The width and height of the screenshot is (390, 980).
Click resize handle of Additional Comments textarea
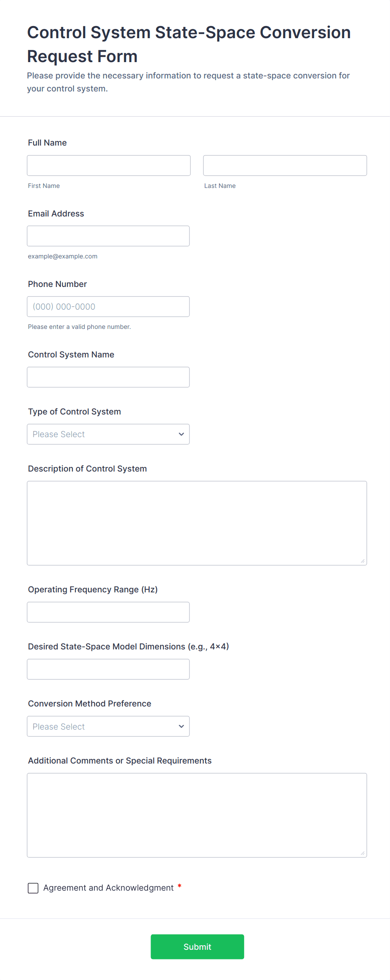coord(363,853)
